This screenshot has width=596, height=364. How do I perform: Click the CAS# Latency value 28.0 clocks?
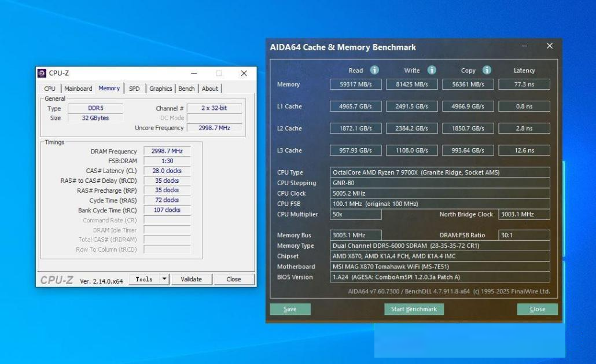coord(167,171)
